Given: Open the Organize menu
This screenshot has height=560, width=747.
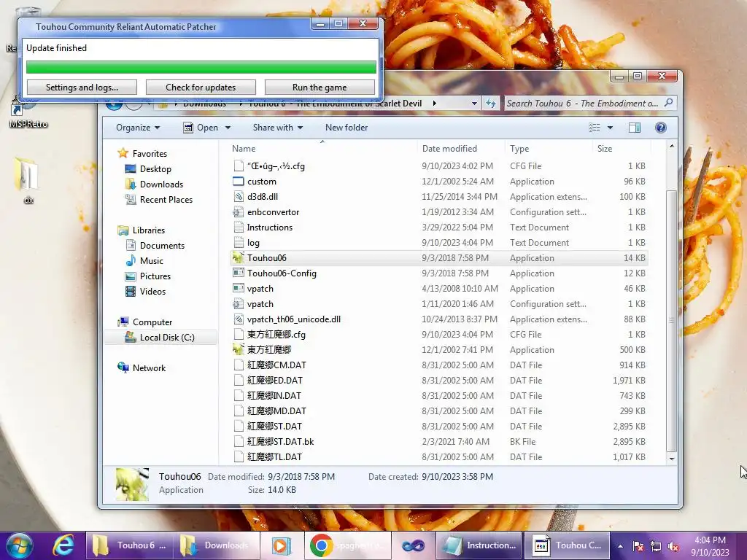Looking at the screenshot, I should point(138,128).
